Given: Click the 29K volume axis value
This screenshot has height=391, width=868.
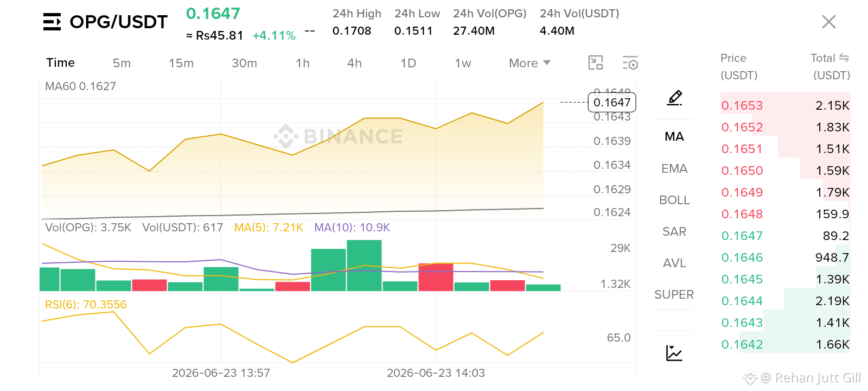Looking at the screenshot, I should pos(620,248).
